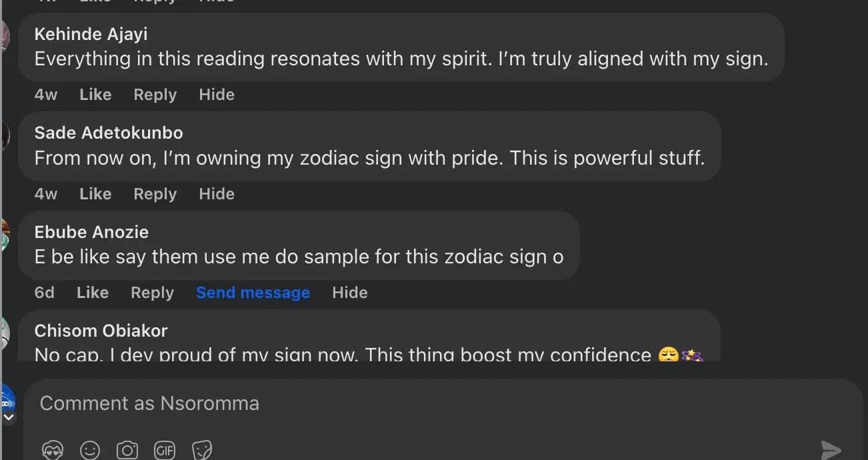Hide Kehinde Ajayi's comment
868x460 pixels.
pyautogui.click(x=217, y=94)
